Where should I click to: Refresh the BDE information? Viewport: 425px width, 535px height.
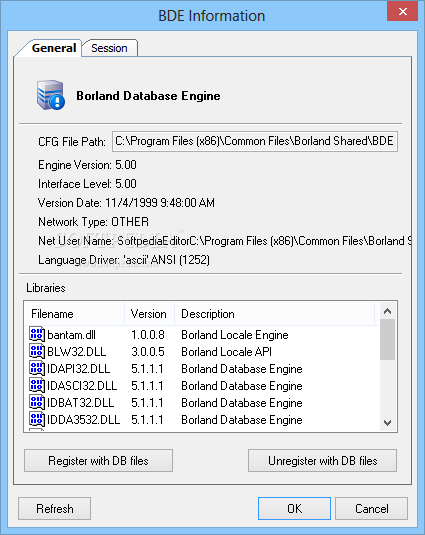tap(55, 508)
